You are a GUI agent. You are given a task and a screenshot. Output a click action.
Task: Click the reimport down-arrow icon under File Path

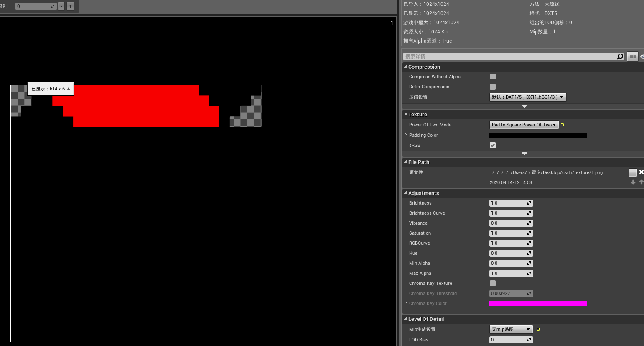pyautogui.click(x=633, y=182)
